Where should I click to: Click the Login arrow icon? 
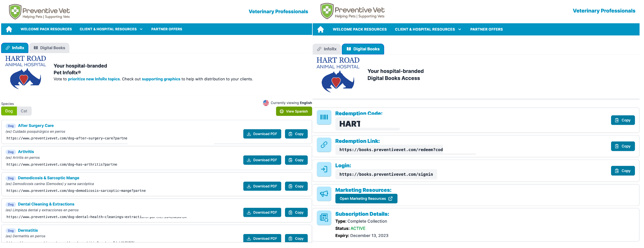tap(324, 169)
